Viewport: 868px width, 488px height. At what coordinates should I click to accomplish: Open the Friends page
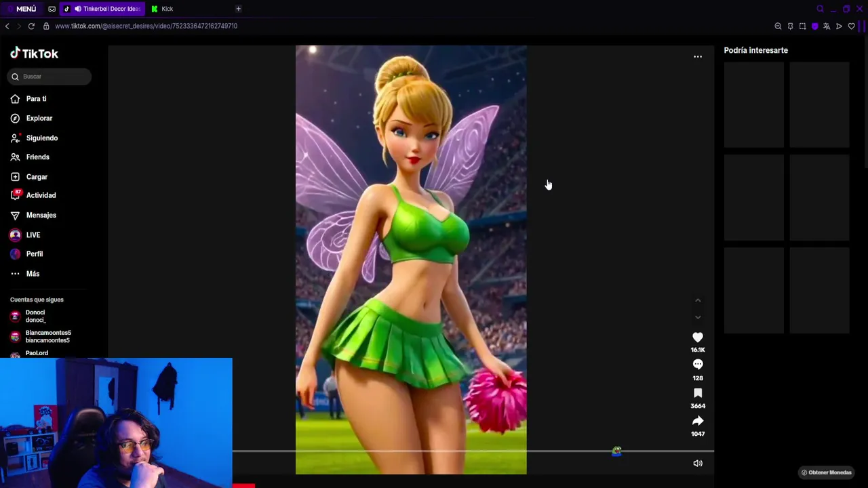(37, 157)
